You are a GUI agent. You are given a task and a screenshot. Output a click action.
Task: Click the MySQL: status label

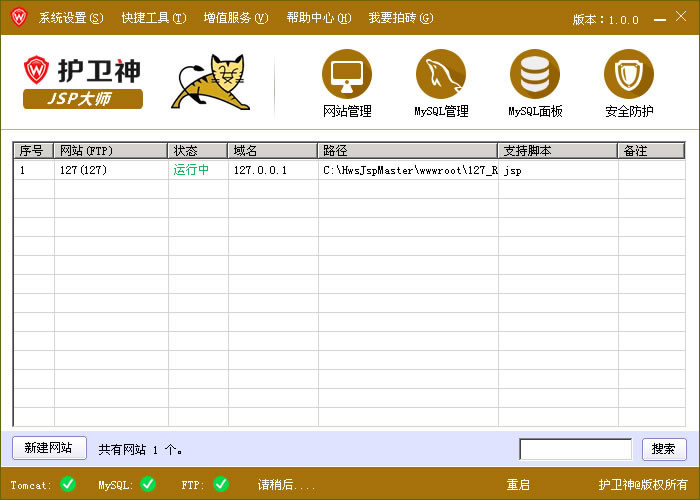tap(116, 485)
